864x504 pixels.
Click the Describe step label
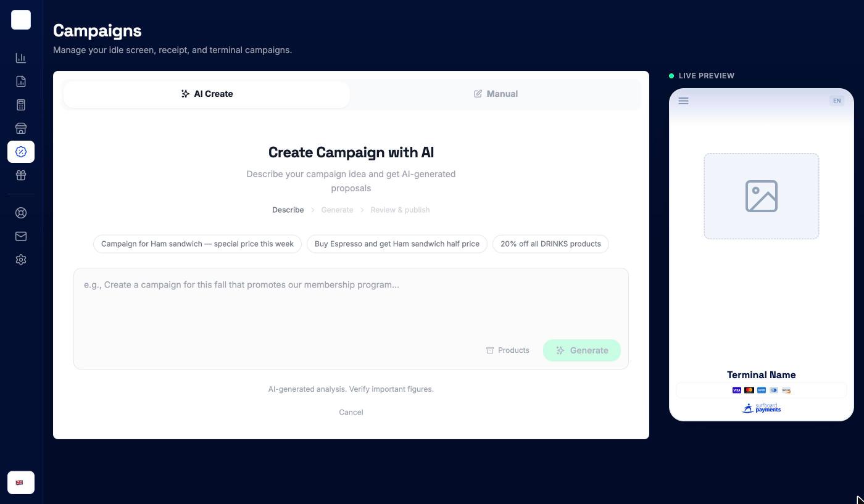point(288,210)
